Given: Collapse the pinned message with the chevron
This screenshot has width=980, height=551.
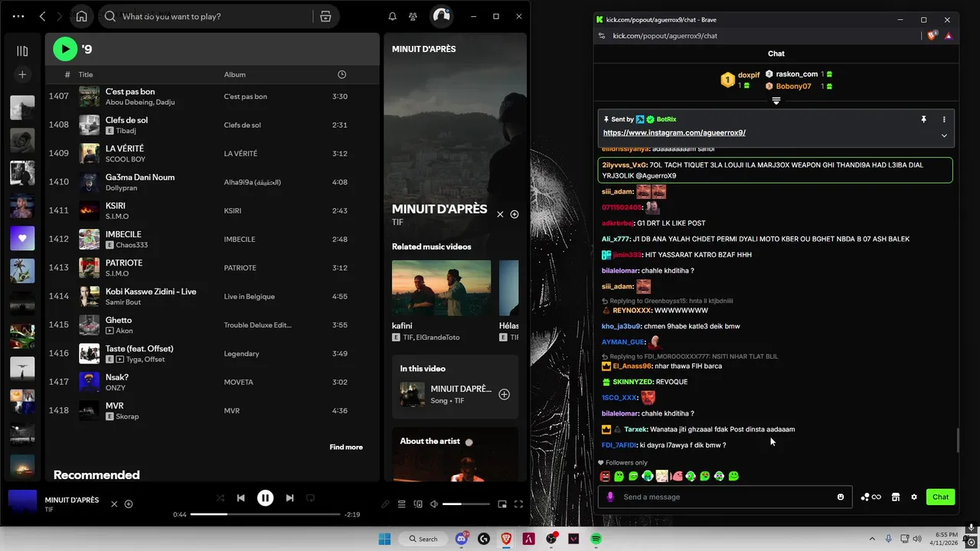Looking at the screenshot, I should pyautogui.click(x=944, y=135).
